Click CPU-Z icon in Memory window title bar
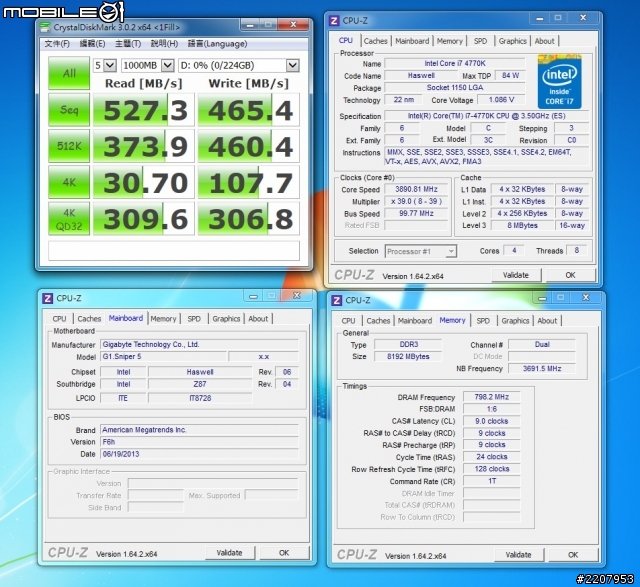Screen dimensions: 640x587 click(337, 300)
